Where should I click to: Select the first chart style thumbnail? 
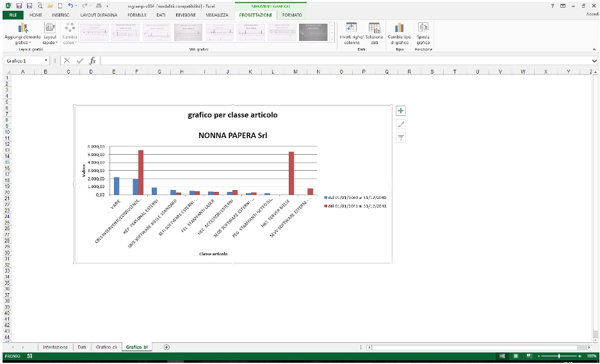click(x=94, y=32)
